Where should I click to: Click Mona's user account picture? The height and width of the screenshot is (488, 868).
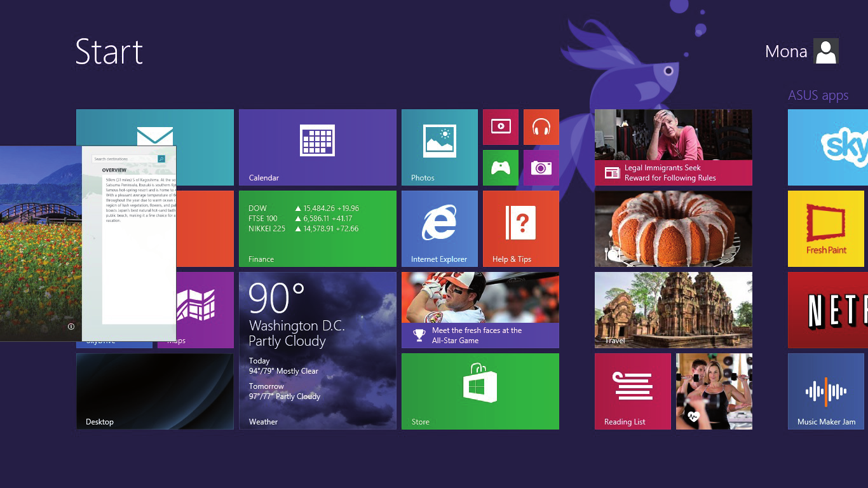pos(826,51)
